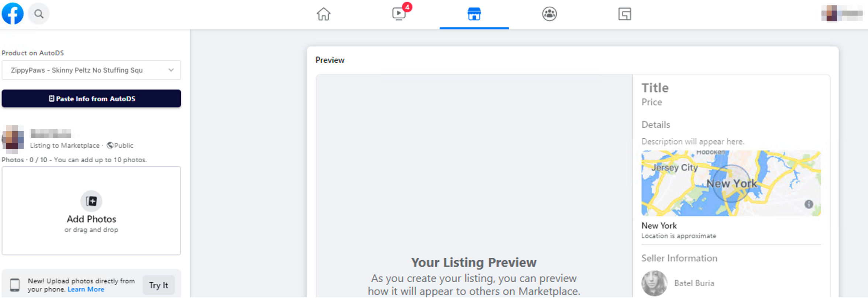Click the phone icon in upload notice
This screenshot has height=298, width=868.
click(15, 285)
